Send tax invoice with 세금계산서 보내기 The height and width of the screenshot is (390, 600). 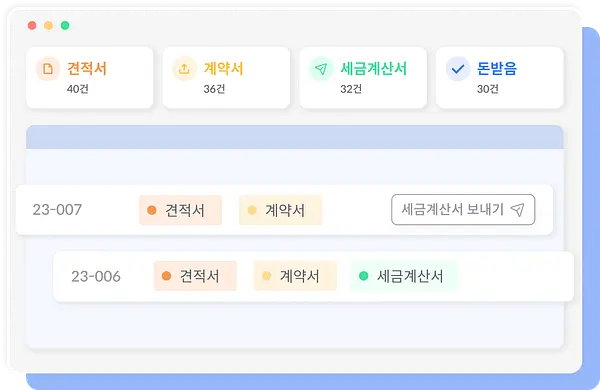[463, 210]
